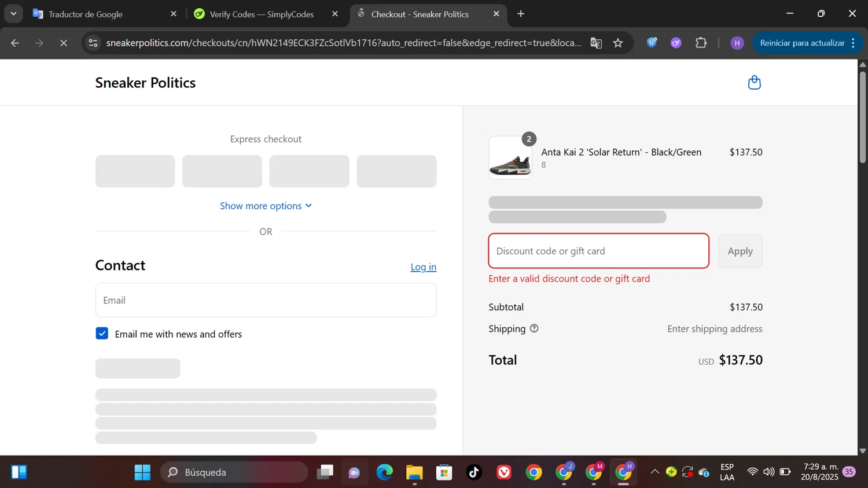
Task: Click Reiniciar para actualizar button
Action: pos(802,43)
